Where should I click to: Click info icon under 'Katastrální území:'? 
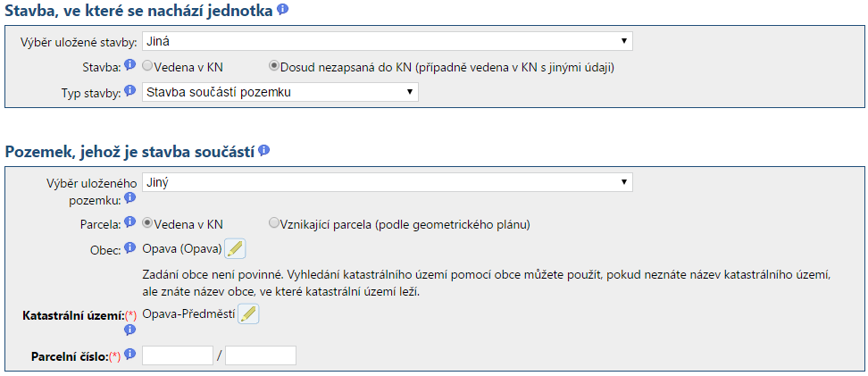[129, 329]
